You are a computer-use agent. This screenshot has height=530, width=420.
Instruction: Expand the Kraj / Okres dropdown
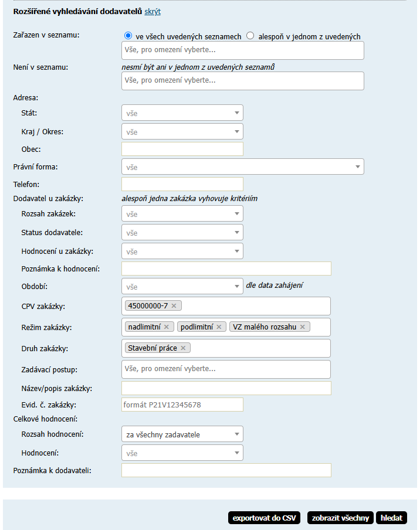pos(182,132)
